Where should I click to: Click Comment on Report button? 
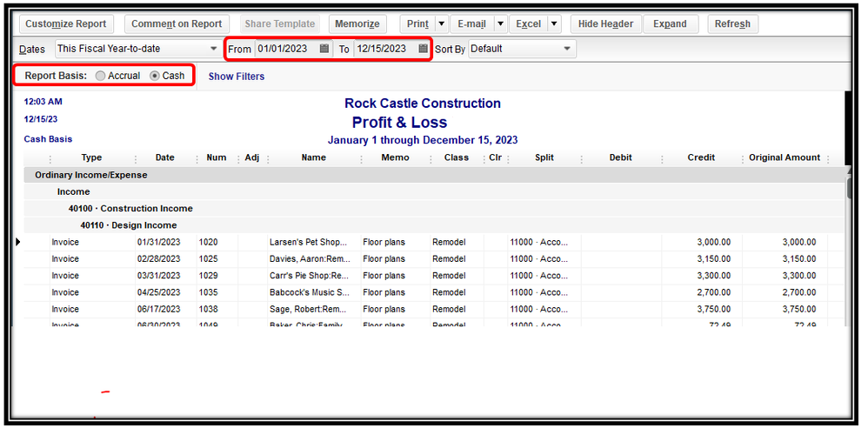(x=177, y=23)
